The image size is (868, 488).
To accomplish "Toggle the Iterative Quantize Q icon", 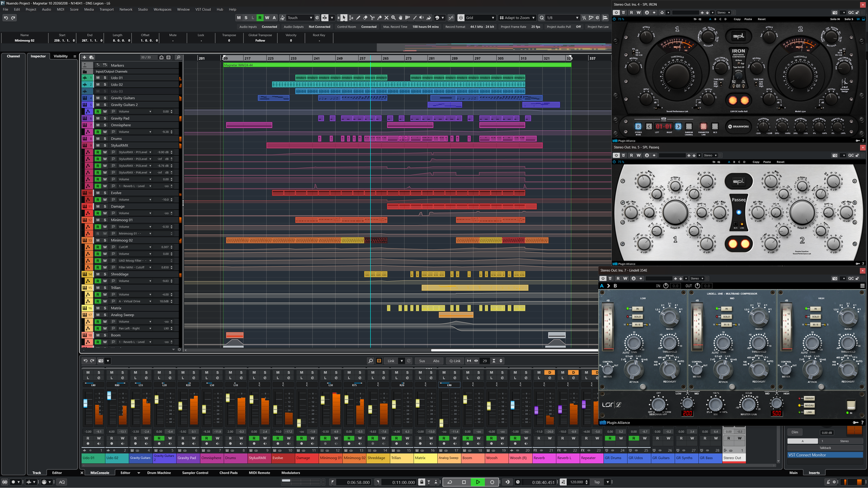I will tap(541, 18).
